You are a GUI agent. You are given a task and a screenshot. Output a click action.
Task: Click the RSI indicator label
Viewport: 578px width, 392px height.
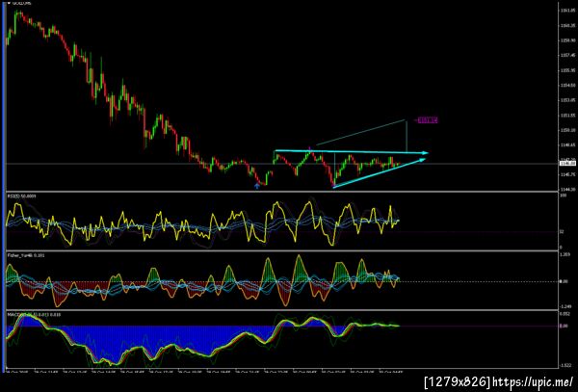[x=22, y=196]
